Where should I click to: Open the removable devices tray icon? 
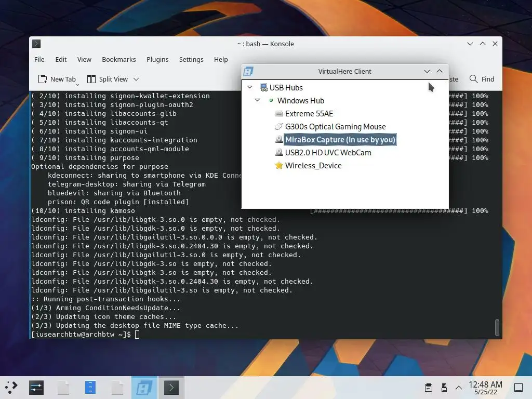tap(444, 388)
